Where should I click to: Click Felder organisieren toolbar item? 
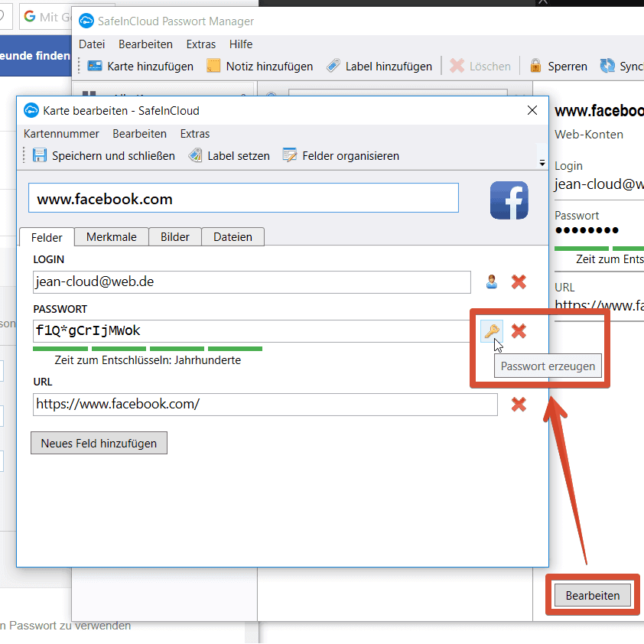click(x=341, y=156)
